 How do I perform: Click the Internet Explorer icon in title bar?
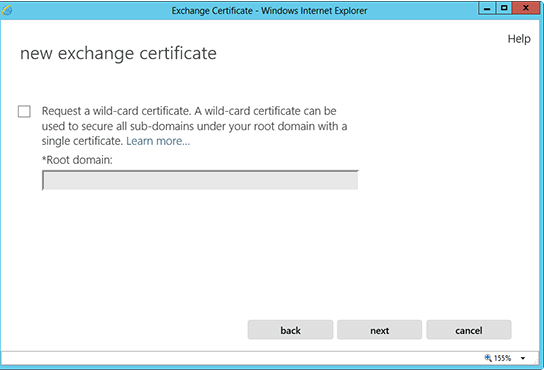click(x=7, y=10)
